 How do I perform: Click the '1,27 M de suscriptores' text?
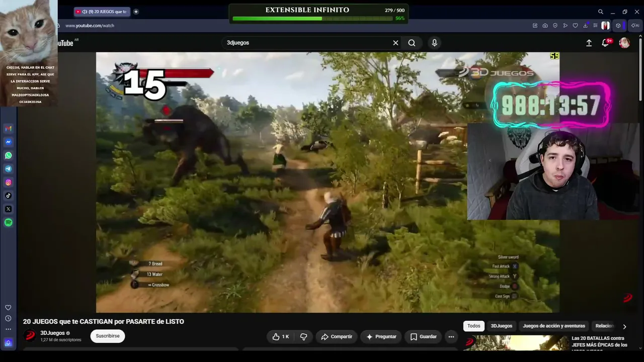coord(61,340)
